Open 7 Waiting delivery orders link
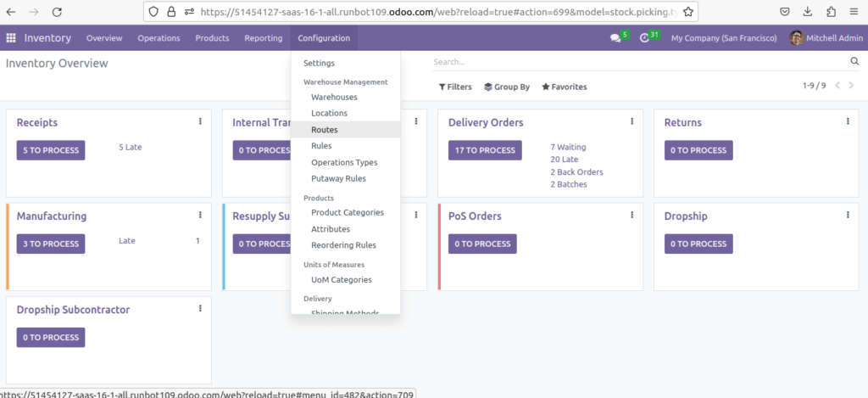Viewport: 868px width, 398px height. (568, 148)
